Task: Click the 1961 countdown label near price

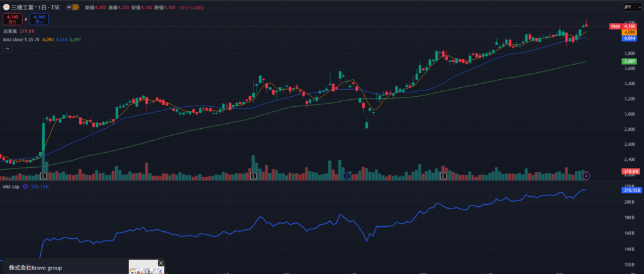Action: [x=615, y=26]
